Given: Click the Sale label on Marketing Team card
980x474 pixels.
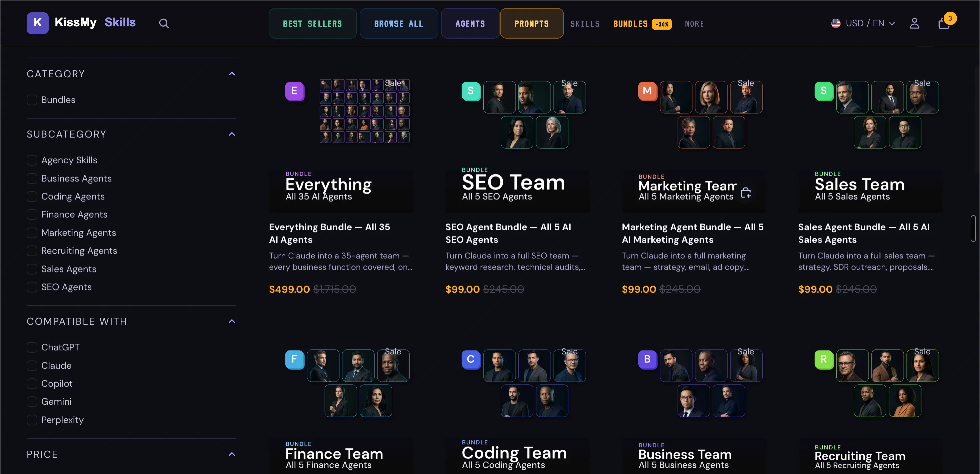Looking at the screenshot, I should [746, 83].
